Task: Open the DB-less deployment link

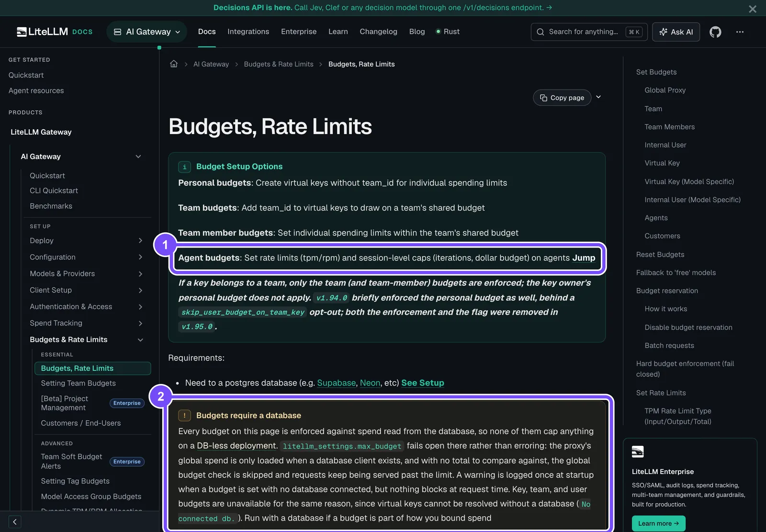Action: coord(237,446)
